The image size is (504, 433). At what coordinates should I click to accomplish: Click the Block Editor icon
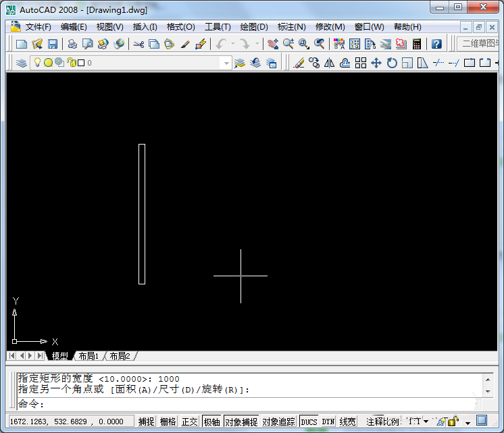(x=201, y=44)
